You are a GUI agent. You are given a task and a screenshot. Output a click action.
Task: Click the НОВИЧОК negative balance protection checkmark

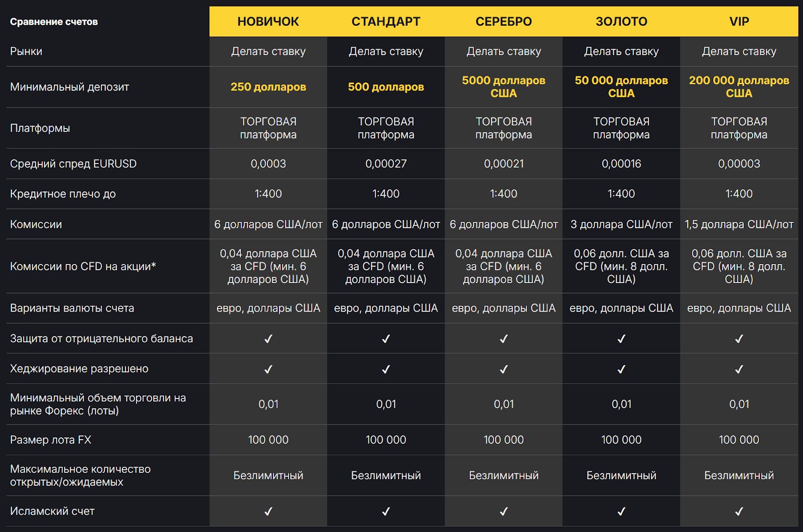click(x=269, y=339)
